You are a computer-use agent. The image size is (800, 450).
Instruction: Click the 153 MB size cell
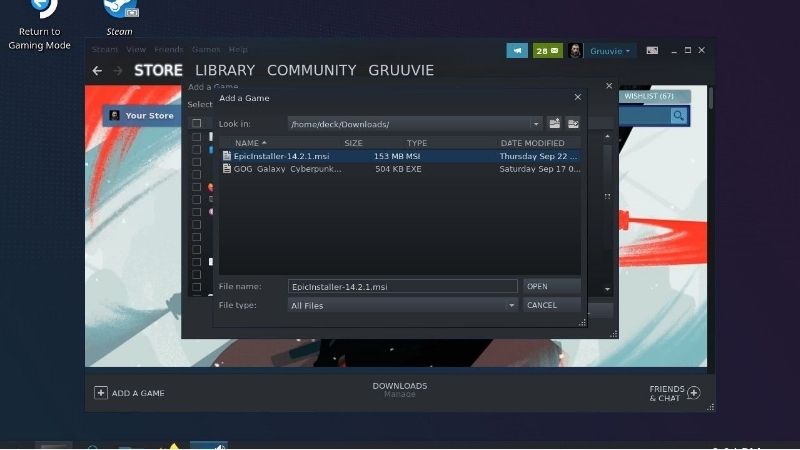tap(389, 156)
